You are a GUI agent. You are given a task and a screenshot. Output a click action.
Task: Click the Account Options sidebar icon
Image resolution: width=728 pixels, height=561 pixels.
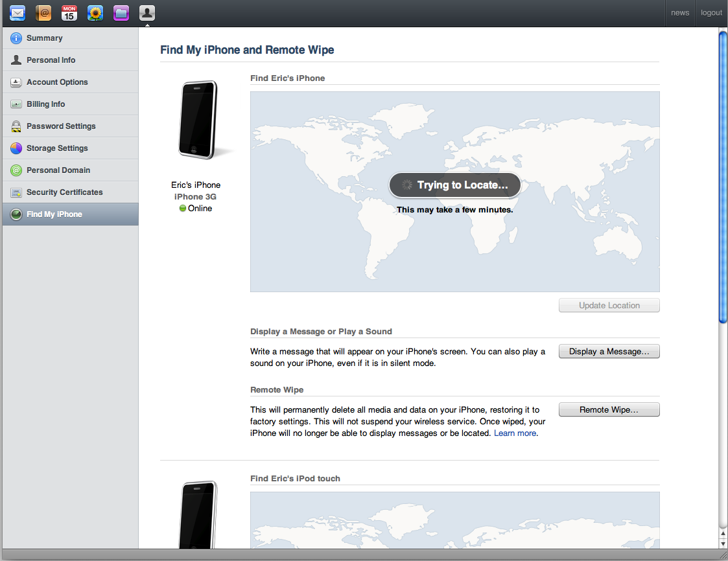click(16, 82)
